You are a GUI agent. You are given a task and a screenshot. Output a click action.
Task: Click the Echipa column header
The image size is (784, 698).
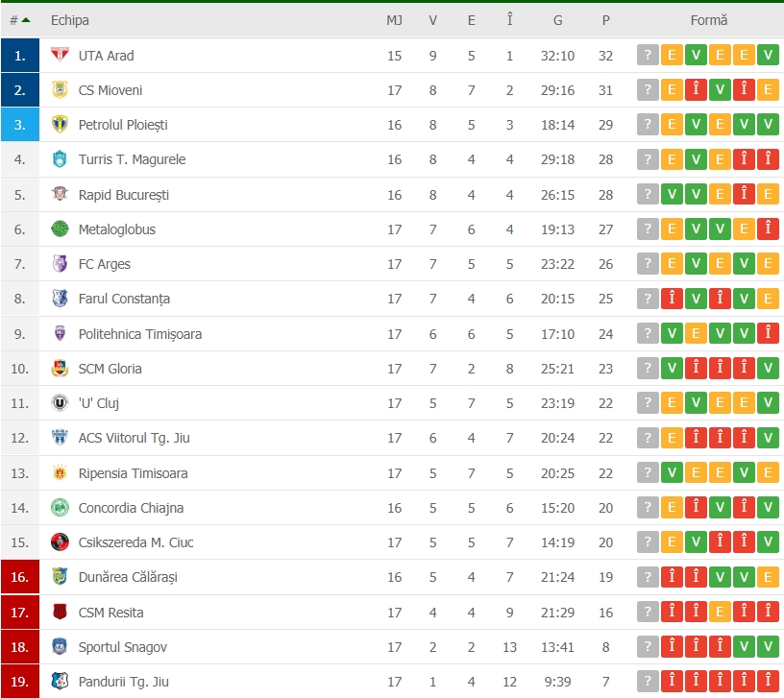pyautogui.click(x=70, y=20)
